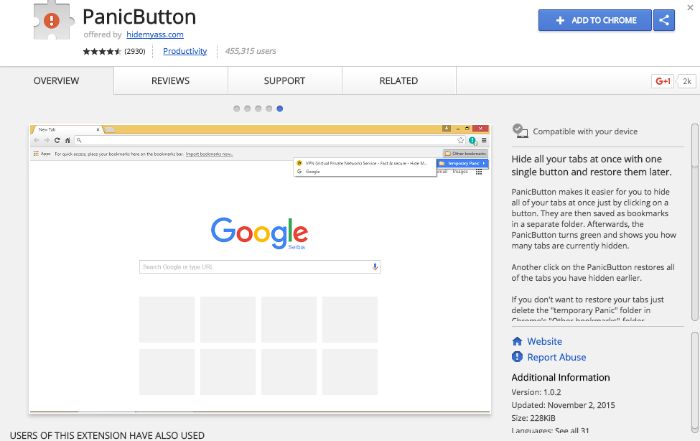Image resolution: width=700 pixels, height=441 pixels.
Task: Switch to the Support tab
Action: tap(284, 81)
